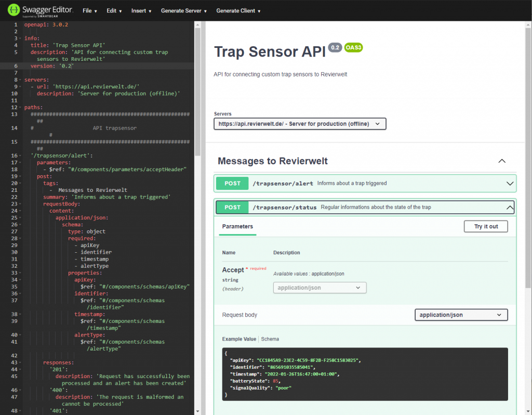
Task: Click the /trapsensor/alert path text
Action: (x=283, y=184)
